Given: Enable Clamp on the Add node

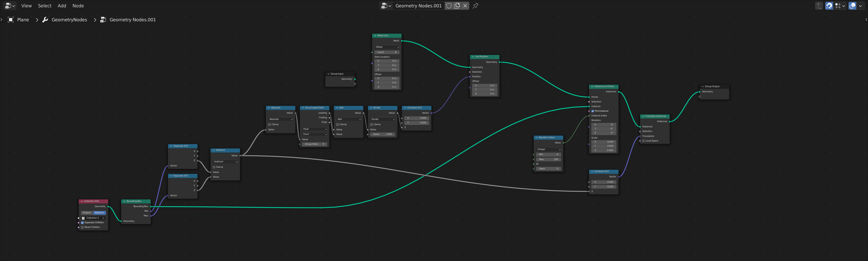Looking at the screenshot, I should [338, 125].
